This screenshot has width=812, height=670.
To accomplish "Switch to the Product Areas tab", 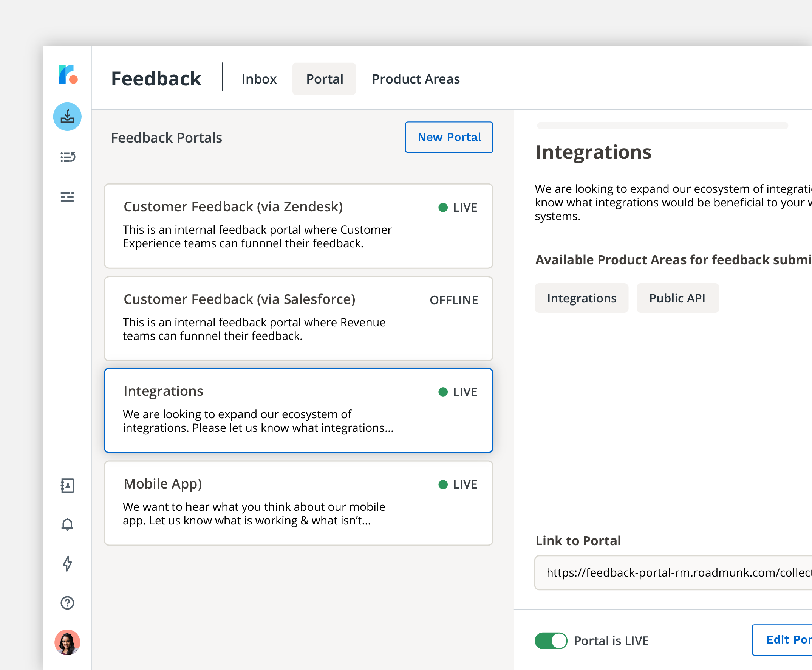I will tap(415, 79).
